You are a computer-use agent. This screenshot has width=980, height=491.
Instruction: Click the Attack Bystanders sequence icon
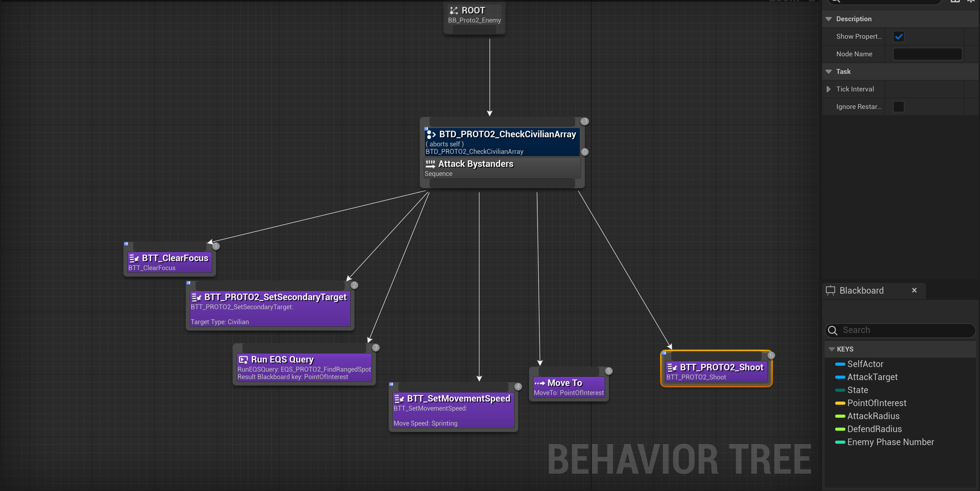[430, 164]
